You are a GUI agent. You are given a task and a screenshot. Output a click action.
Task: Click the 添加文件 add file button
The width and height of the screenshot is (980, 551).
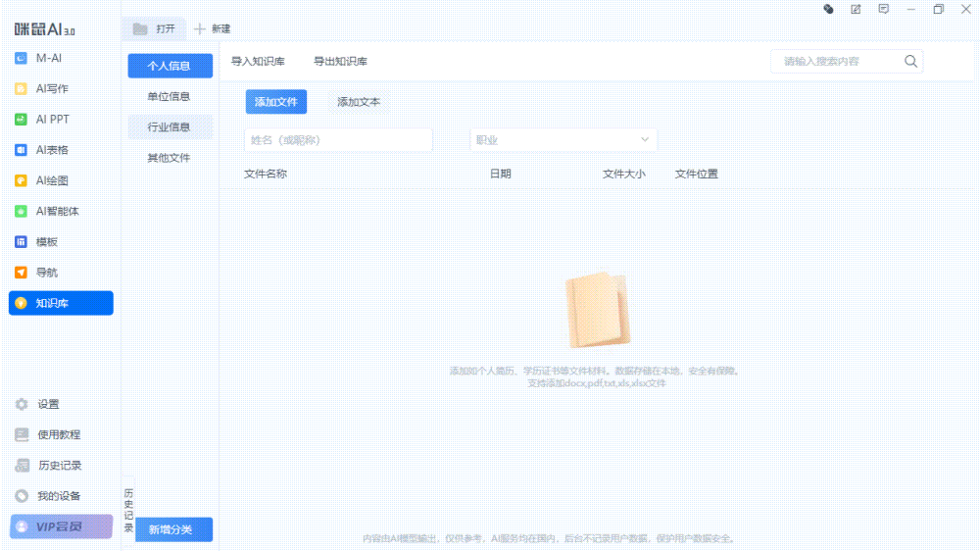pyautogui.click(x=275, y=102)
